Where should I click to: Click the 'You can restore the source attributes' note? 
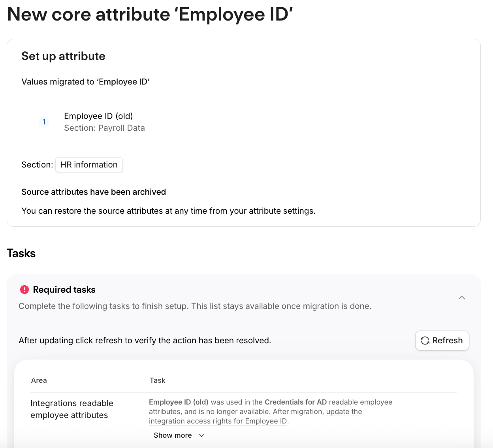[168, 211]
